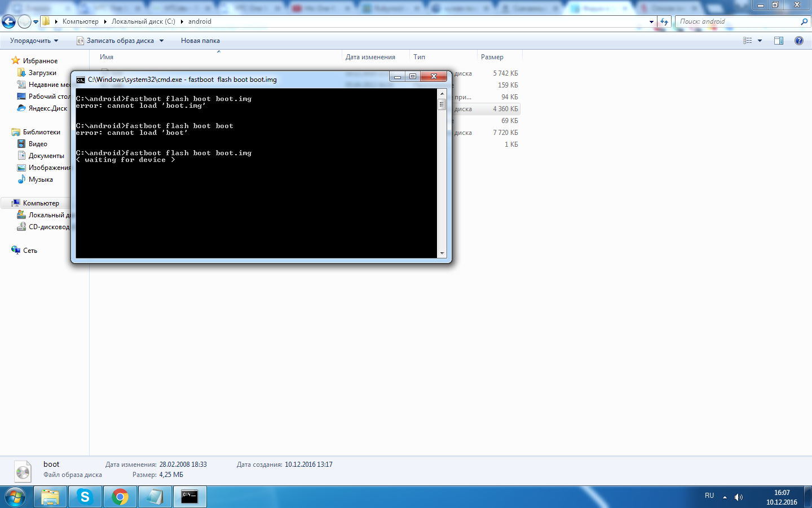This screenshot has width=812, height=508.
Task: Switch to the cmd.exe taskbar window
Action: [x=189, y=497]
